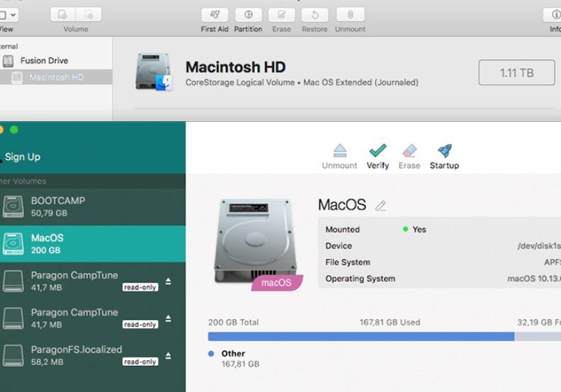
Task: Click the pink eraser Erase icon
Action: (x=409, y=151)
